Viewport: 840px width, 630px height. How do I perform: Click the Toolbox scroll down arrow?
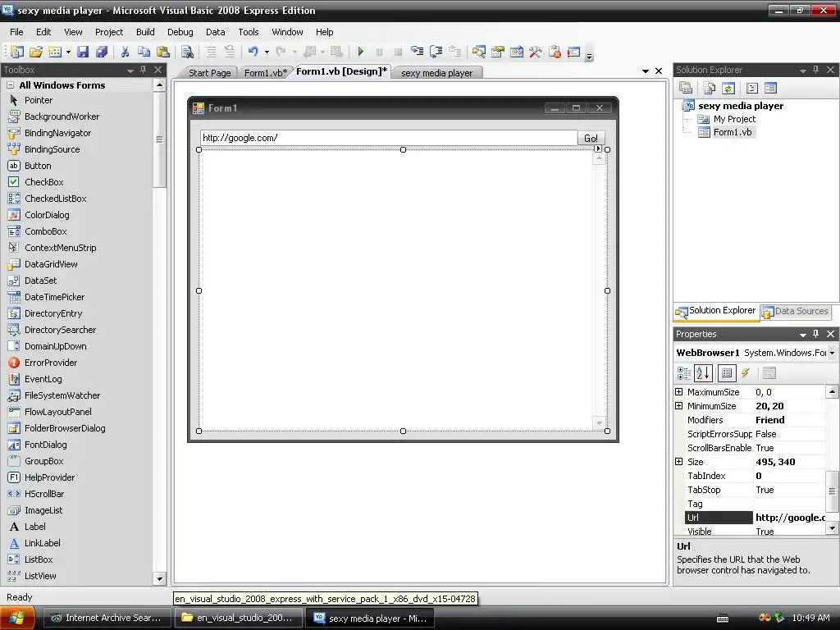(x=159, y=578)
